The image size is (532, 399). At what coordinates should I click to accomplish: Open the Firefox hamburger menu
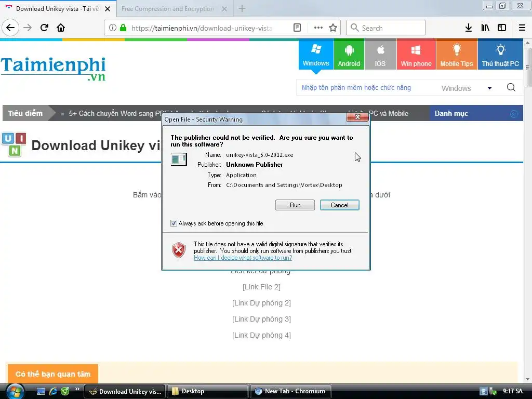[522, 28]
